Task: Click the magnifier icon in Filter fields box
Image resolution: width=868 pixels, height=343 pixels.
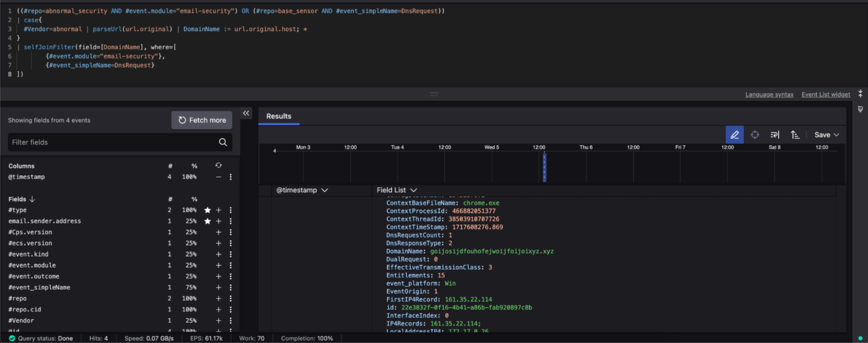Action: tap(223, 142)
